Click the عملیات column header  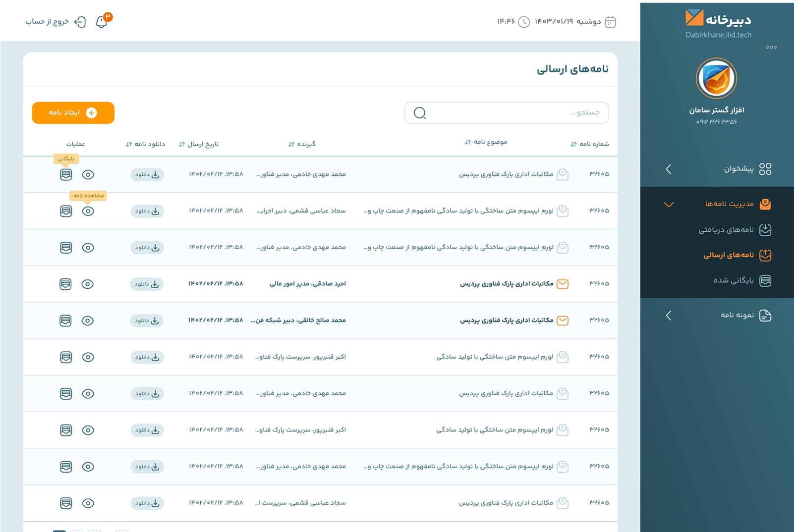[x=75, y=144]
